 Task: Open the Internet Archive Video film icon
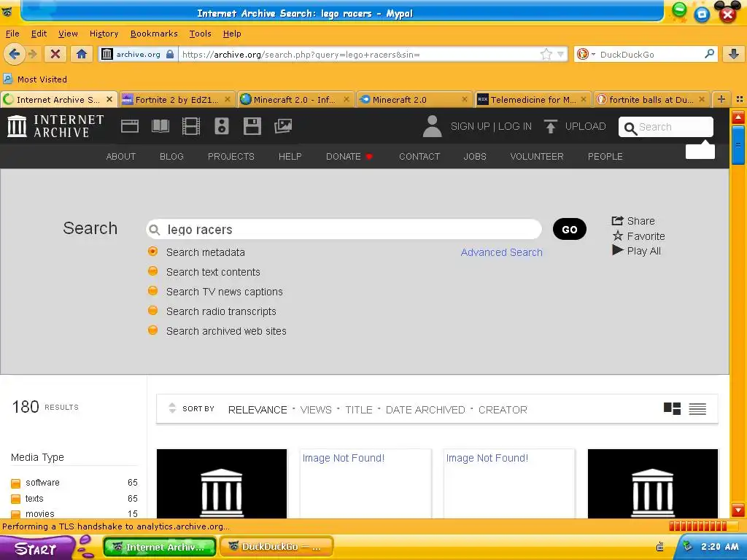pos(191,126)
